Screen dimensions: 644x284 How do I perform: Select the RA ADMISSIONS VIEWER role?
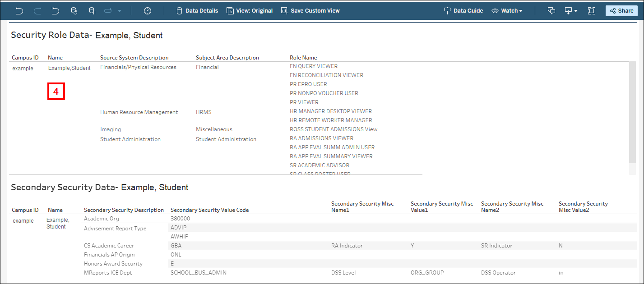(x=321, y=138)
